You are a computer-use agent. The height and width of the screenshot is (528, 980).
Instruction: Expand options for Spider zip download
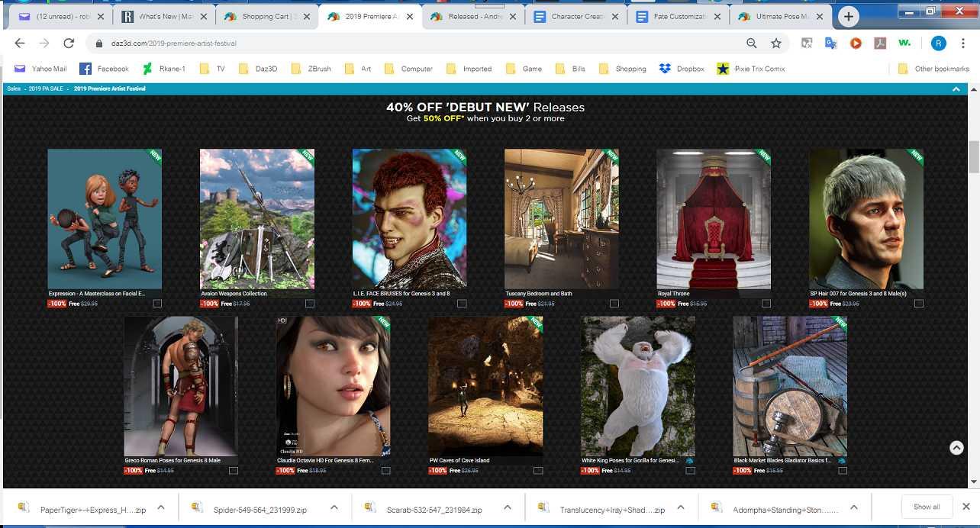point(334,507)
